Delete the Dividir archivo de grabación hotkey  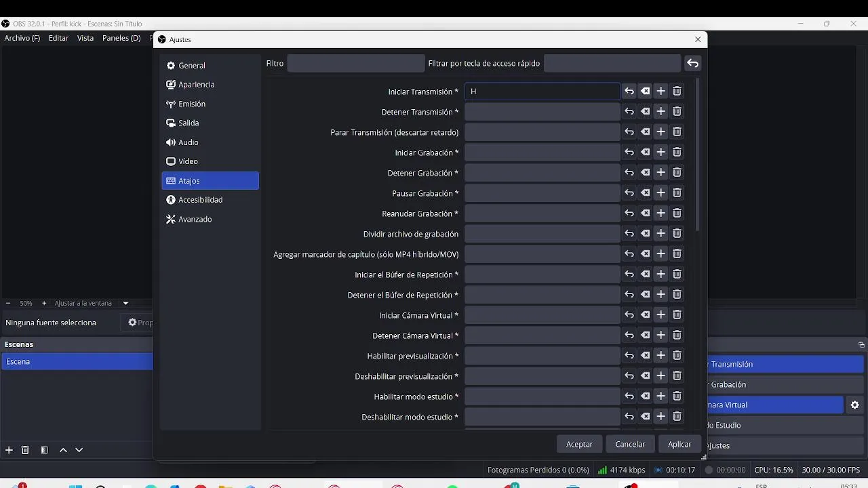click(677, 234)
